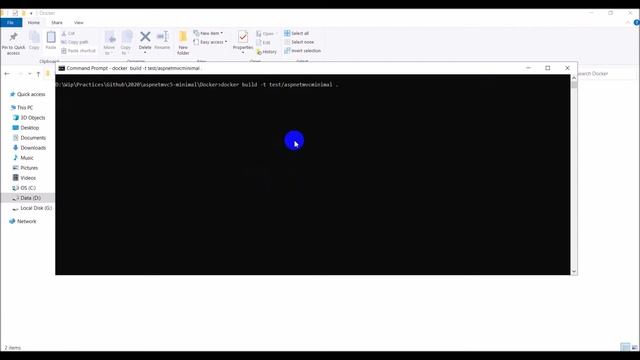This screenshot has height=360, width=640.
Task: Open Local Disk (G:) in sidebar
Action: tap(32, 208)
